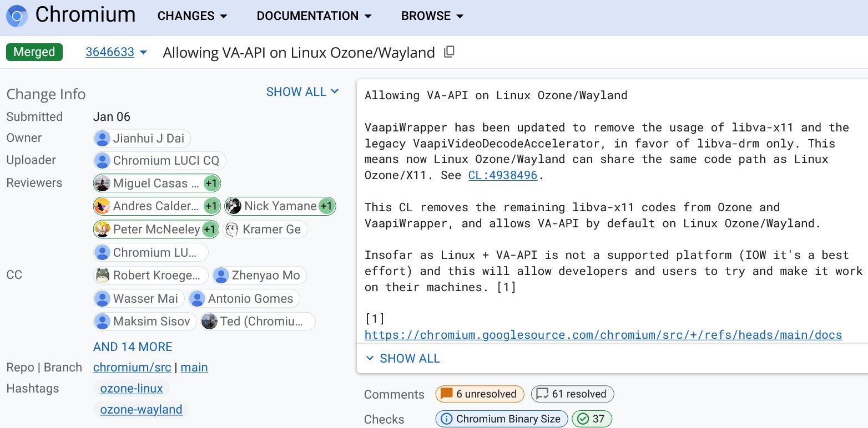Open the Chromium Binary Size check chip
Screen dimensions: 868x428
(502, 419)
